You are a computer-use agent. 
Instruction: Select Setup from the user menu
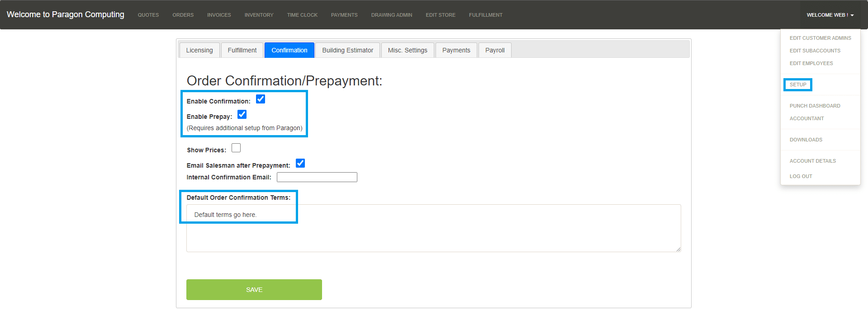(x=798, y=85)
